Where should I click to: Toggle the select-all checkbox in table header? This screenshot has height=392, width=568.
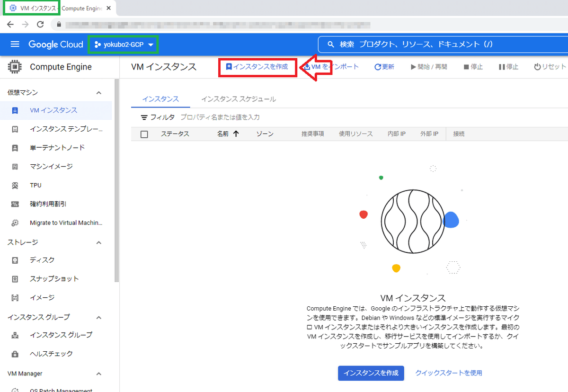(144, 134)
